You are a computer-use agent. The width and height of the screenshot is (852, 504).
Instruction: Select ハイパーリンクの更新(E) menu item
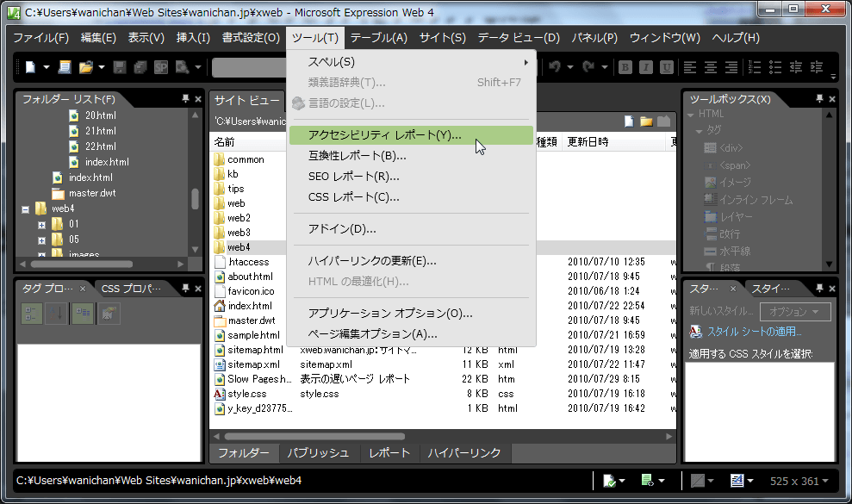pyautogui.click(x=411, y=261)
